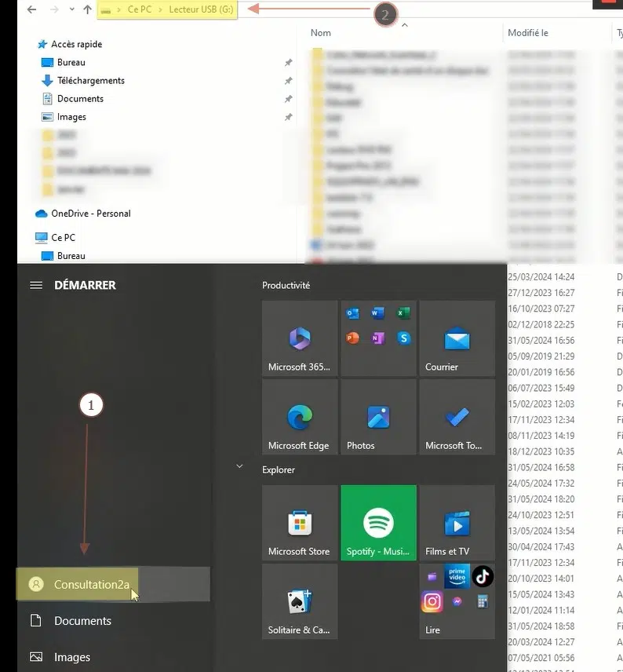Open Microsoft Edge tile
623x672 pixels.
click(300, 417)
